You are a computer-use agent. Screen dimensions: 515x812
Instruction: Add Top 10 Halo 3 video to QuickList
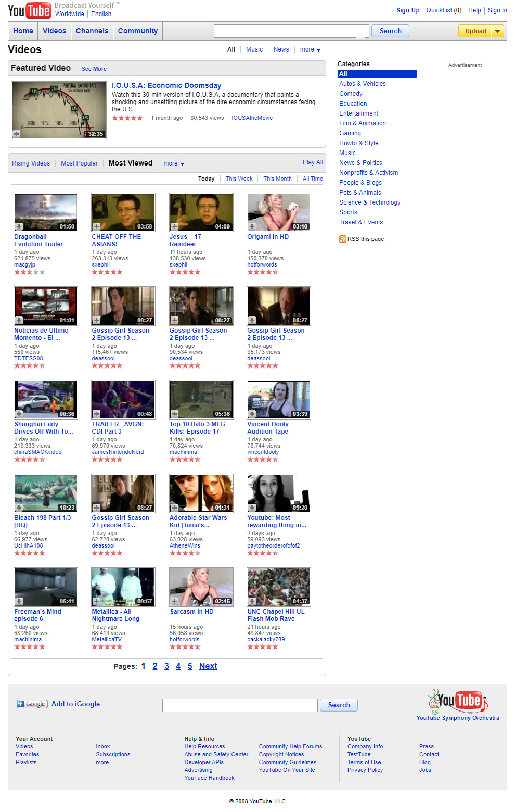pos(174,414)
